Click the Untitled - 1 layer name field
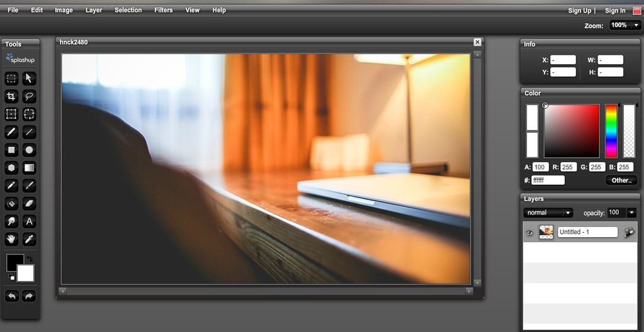 pos(587,232)
